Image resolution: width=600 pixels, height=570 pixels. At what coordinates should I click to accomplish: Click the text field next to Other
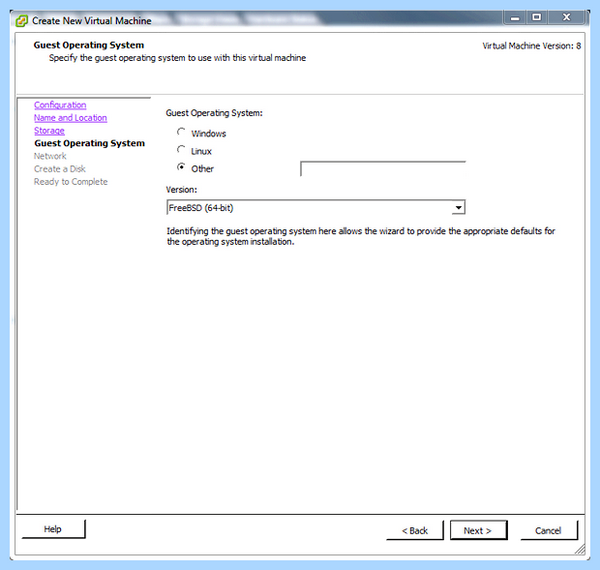(x=383, y=169)
